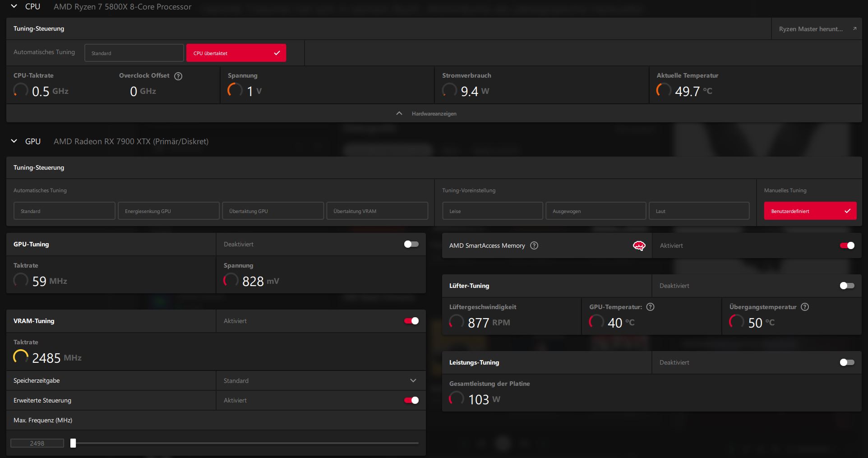The height and width of the screenshot is (458, 868).
Task: Click the AMD Radeon RX 7900 XTX title
Action: (x=131, y=141)
